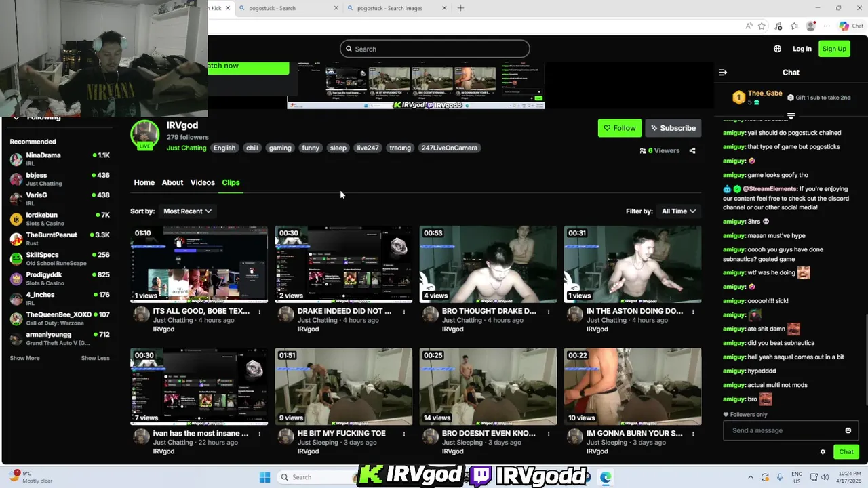Open lordkebun channel avatar in sidebar

pos(16,219)
